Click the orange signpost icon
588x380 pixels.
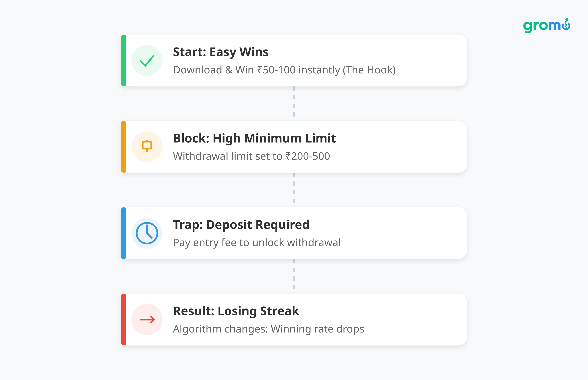coord(147,146)
